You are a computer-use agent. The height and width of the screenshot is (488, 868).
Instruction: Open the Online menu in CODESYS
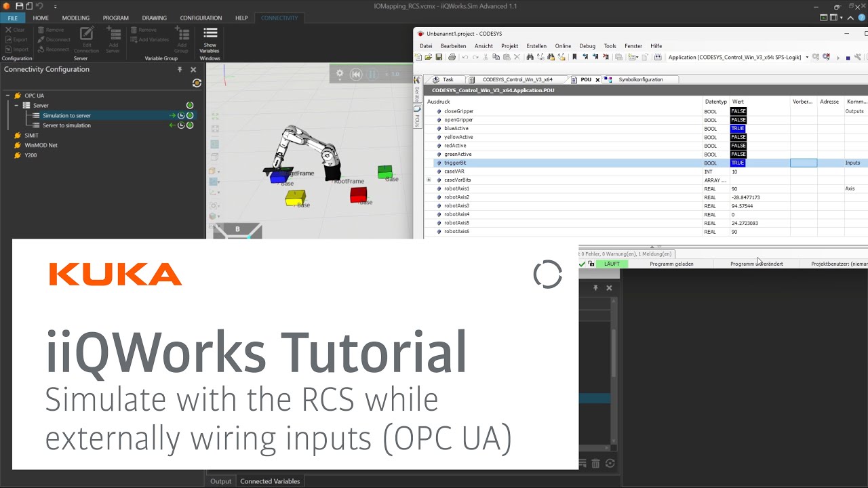563,46
